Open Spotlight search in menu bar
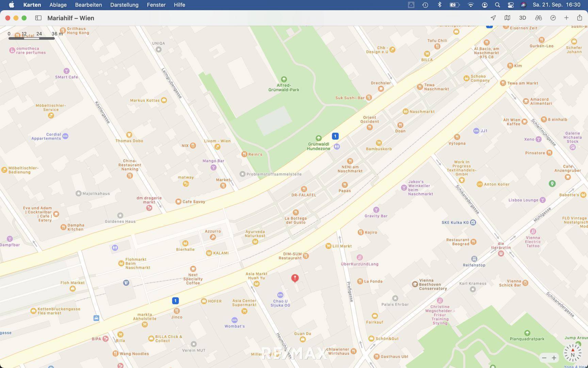This screenshot has width=588, height=368. click(x=497, y=5)
